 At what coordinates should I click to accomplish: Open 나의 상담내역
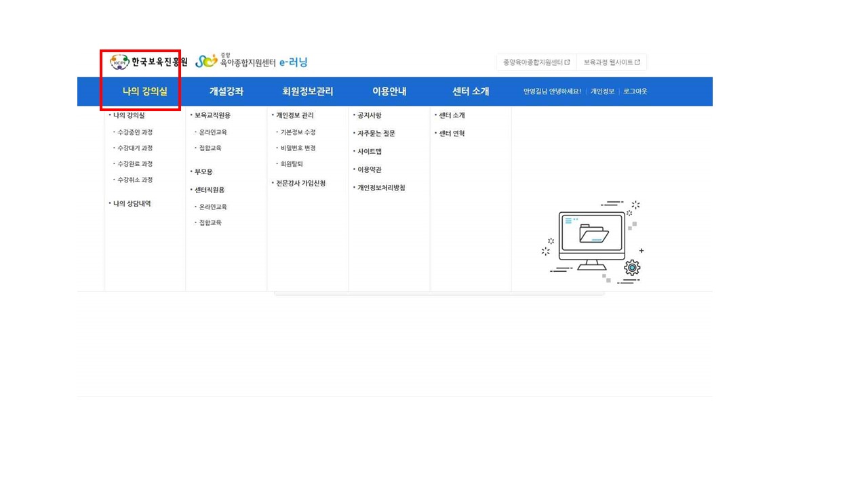point(132,203)
